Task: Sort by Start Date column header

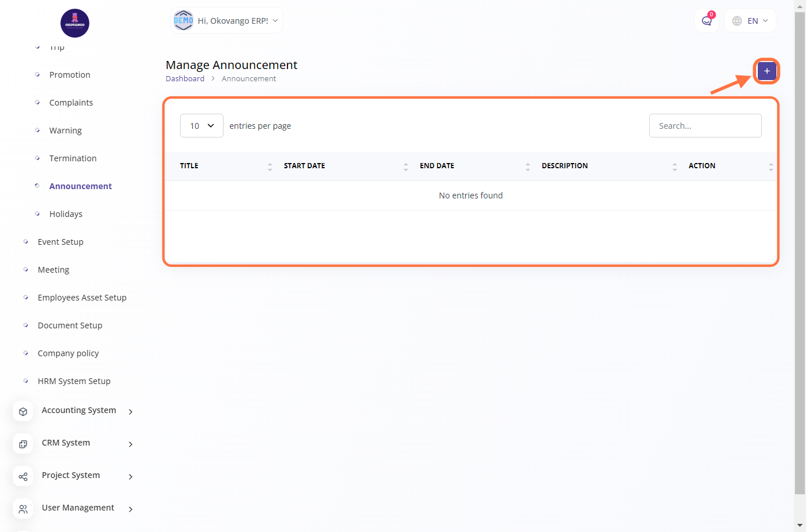Action: [x=304, y=166]
